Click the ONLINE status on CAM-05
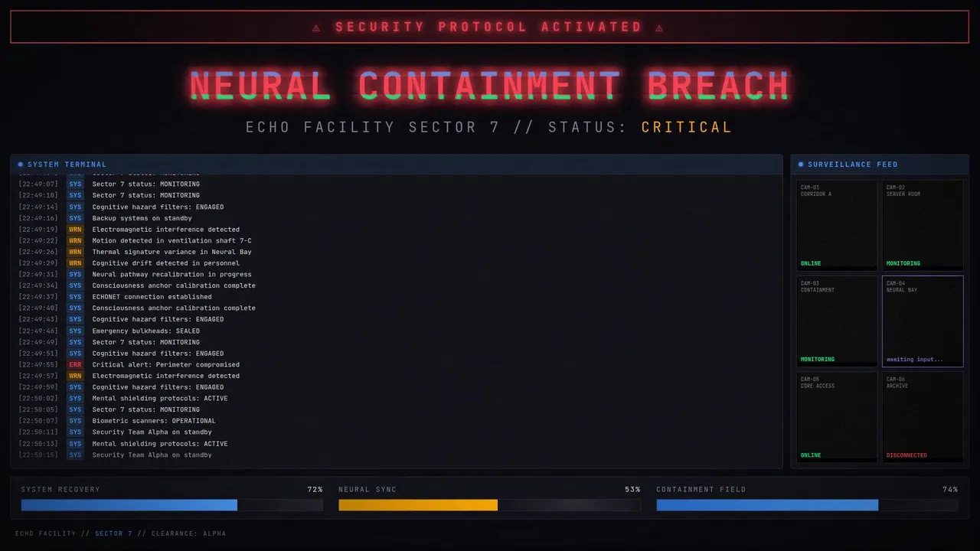This screenshot has width=980, height=551. (x=811, y=455)
